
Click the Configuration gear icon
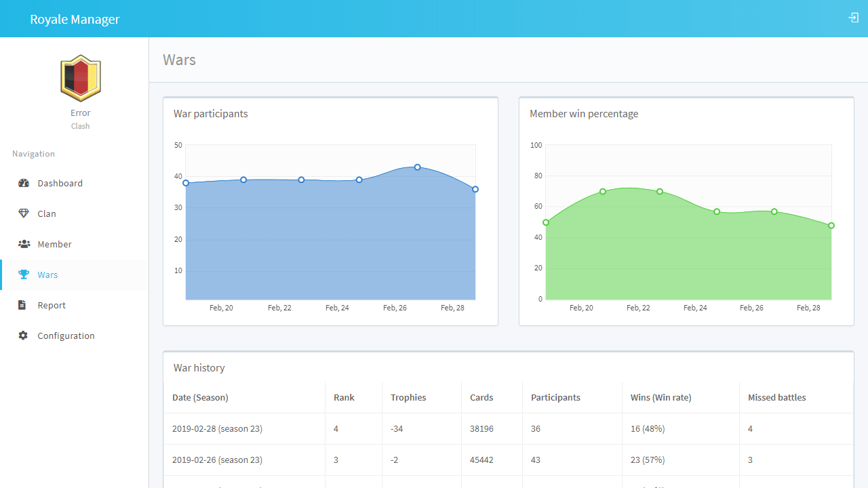click(24, 335)
